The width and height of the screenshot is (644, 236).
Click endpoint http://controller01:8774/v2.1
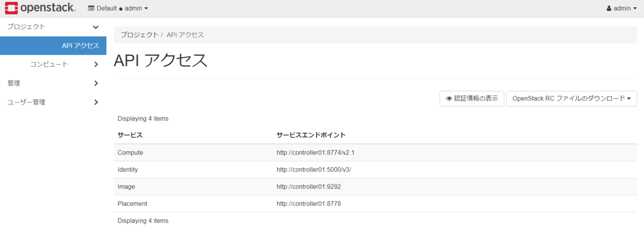click(x=316, y=152)
